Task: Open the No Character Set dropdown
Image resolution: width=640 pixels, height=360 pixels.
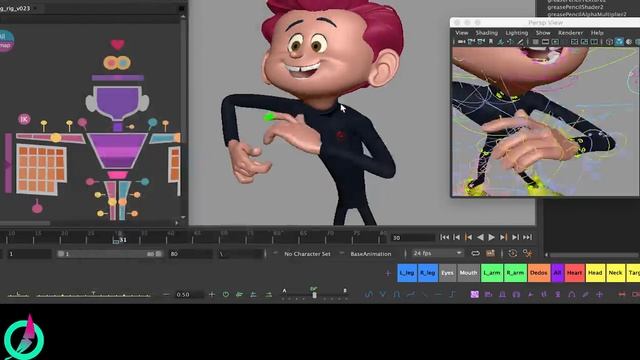Action: pyautogui.click(x=307, y=254)
